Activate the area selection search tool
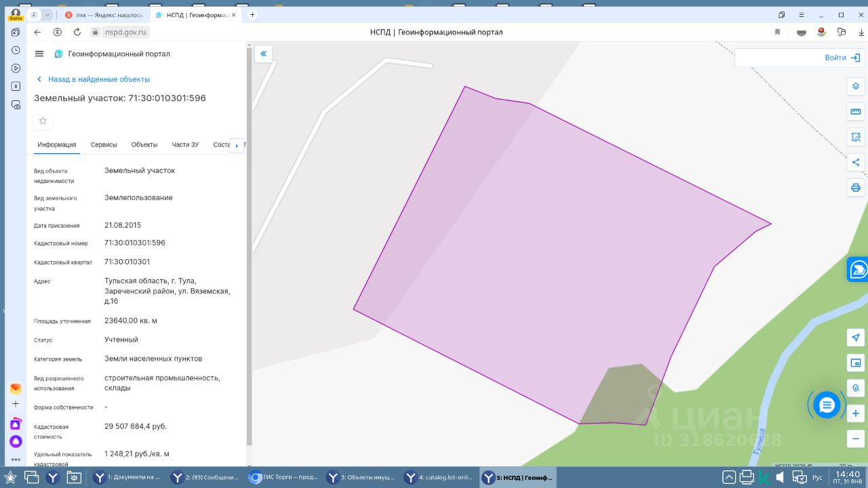The width and height of the screenshot is (868, 488). [856, 137]
